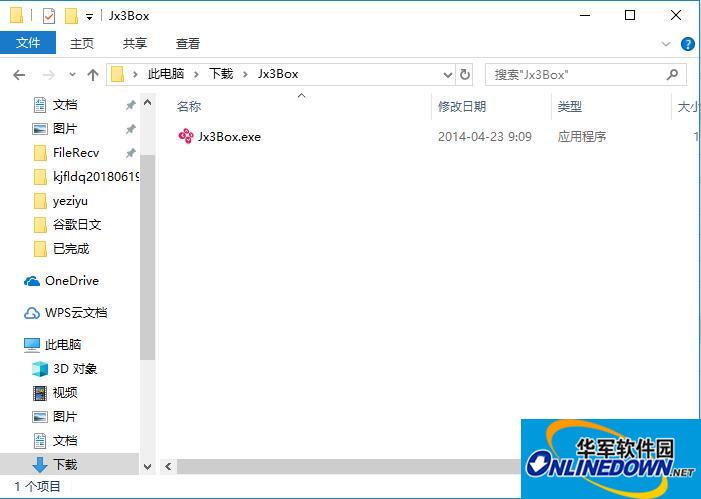Select OneDrive in the navigation pane
This screenshot has height=499, width=701.
pyautogui.click(x=72, y=281)
